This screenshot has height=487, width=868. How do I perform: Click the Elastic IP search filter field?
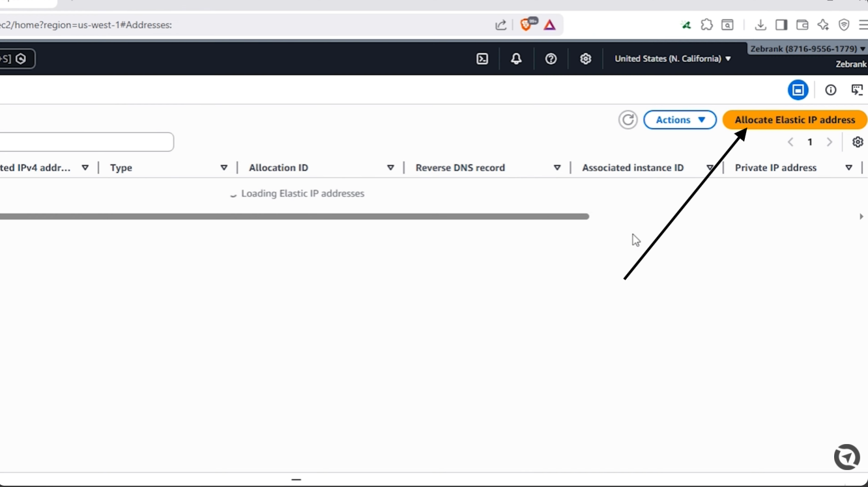87,142
